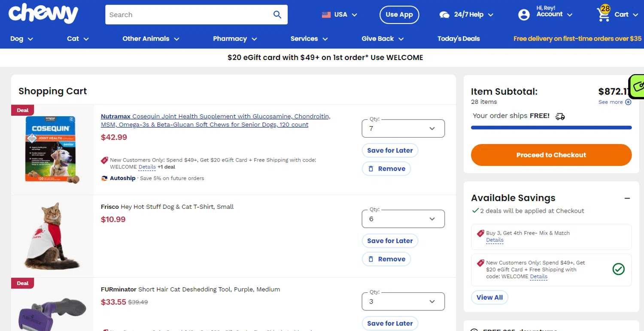Click into the Search input field
Screen dimensions: 644x331
tap(189, 15)
